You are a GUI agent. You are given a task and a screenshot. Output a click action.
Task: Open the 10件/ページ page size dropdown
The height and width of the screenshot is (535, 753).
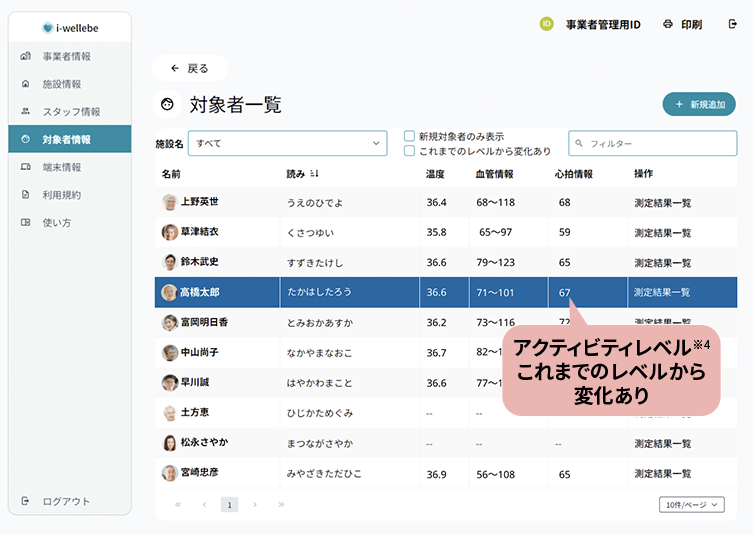(x=692, y=505)
